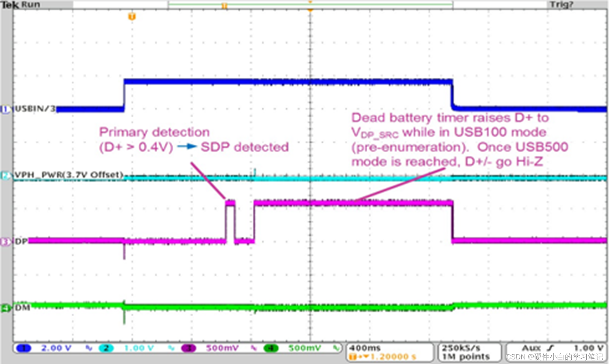The width and height of the screenshot is (609, 364).
Task: Click the magenta DP waveform trace
Action: (x=353, y=203)
